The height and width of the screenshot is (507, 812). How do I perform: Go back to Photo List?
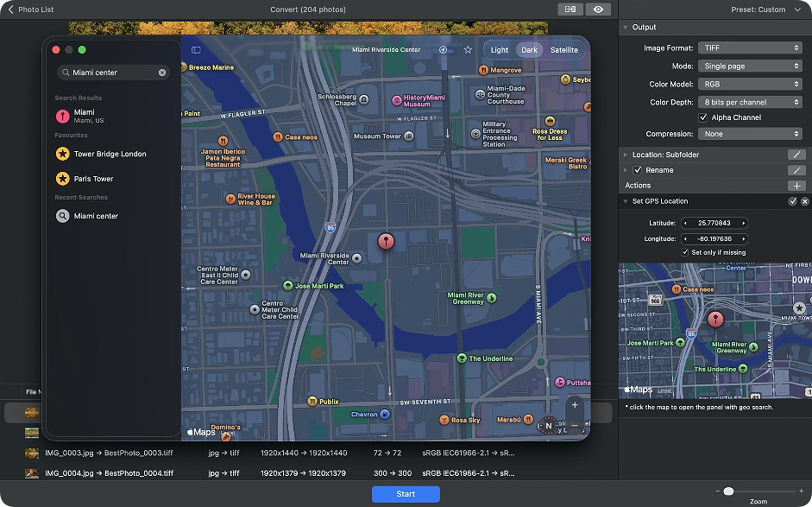click(x=30, y=10)
